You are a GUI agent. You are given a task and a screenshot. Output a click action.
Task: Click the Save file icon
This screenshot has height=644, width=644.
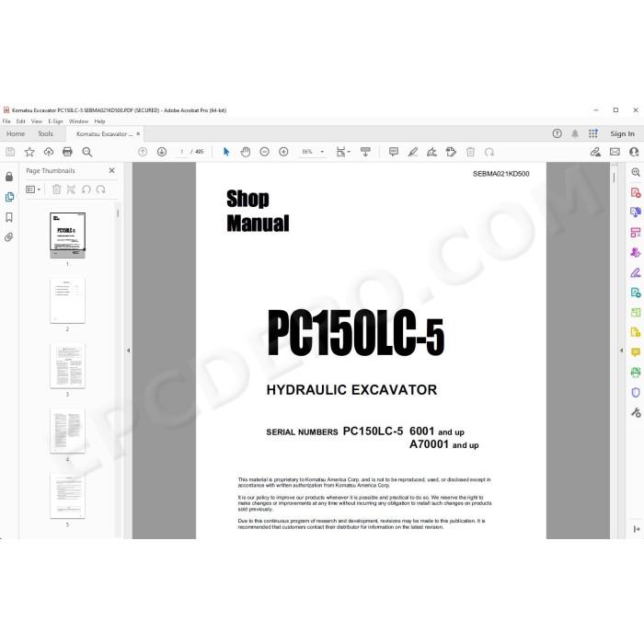click(x=10, y=152)
